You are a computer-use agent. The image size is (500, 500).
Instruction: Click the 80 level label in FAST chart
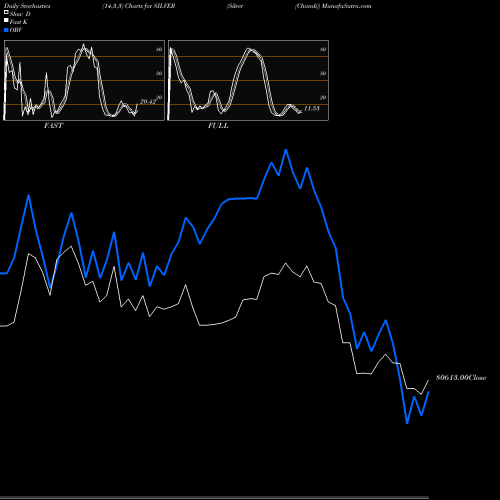click(159, 49)
